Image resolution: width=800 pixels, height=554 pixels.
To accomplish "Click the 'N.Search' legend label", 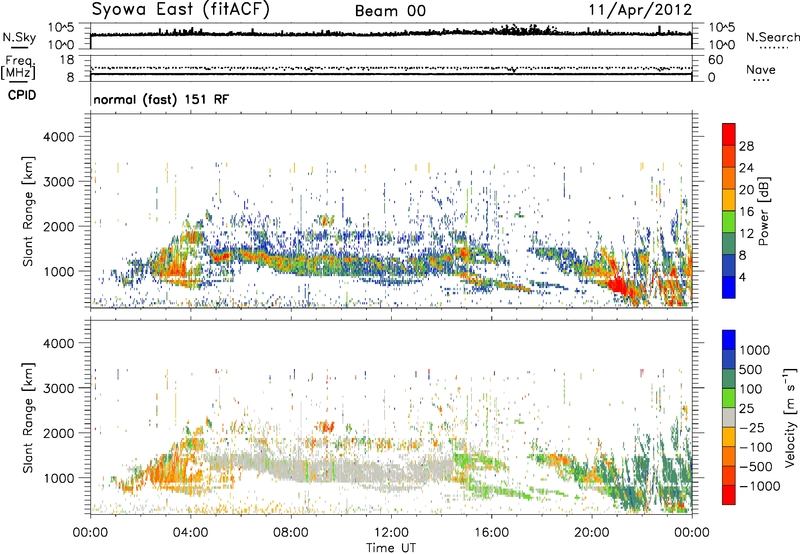I will click(x=773, y=37).
